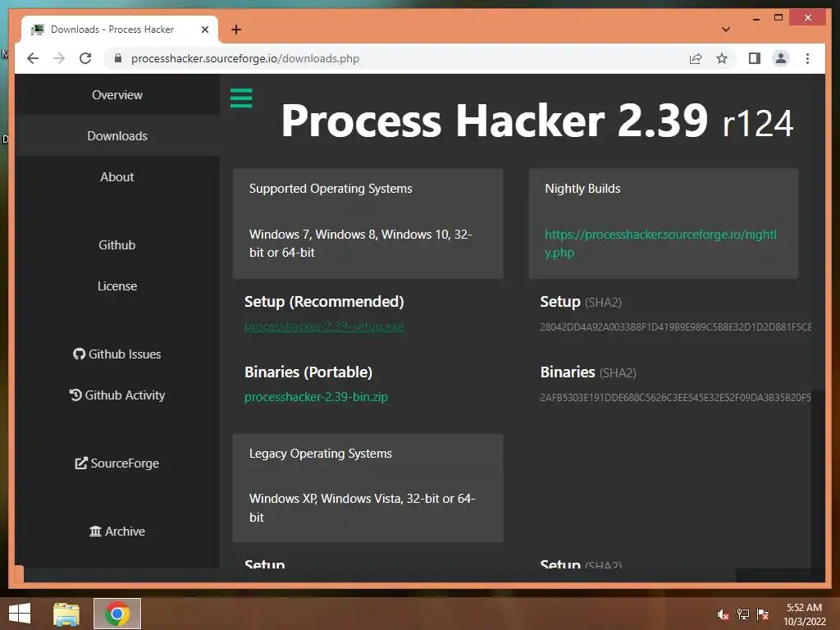Click the Setup SHA2 hash text
Image resolution: width=840 pixels, height=630 pixels.
[x=676, y=326]
